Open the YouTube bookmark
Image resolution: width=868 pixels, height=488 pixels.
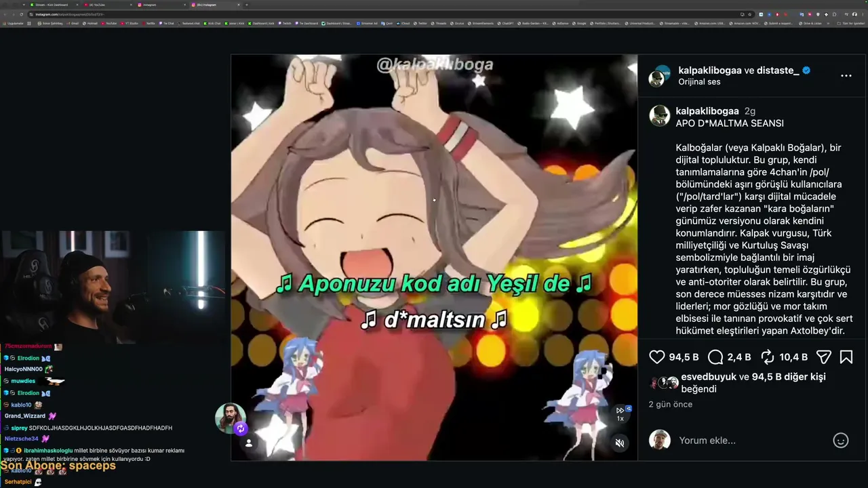point(111,23)
